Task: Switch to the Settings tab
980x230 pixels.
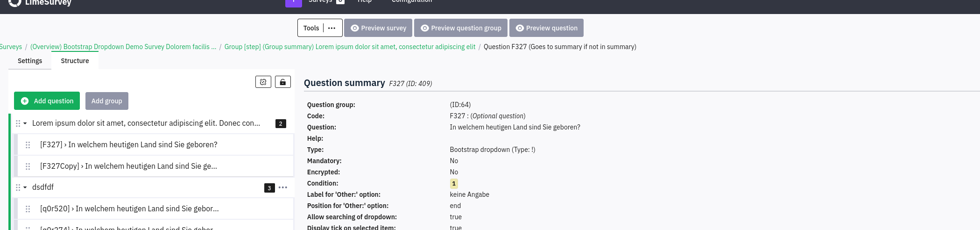Action: click(x=30, y=61)
